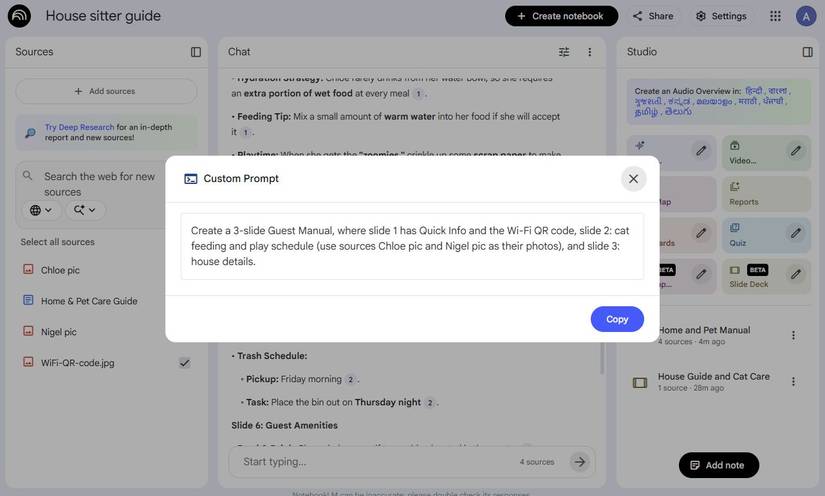Toggle WiFi-QR-code.jpg source checkbox
Screen dimensions: 825x496
(184, 363)
